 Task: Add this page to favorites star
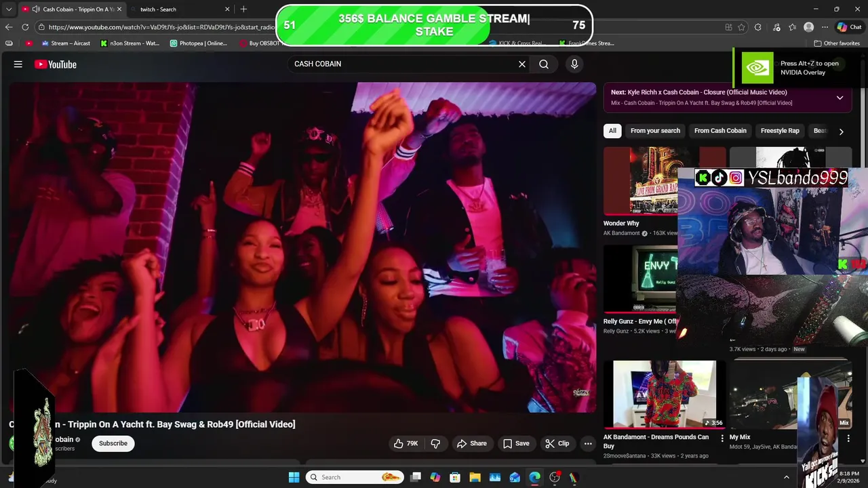click(x=741, y=27)
